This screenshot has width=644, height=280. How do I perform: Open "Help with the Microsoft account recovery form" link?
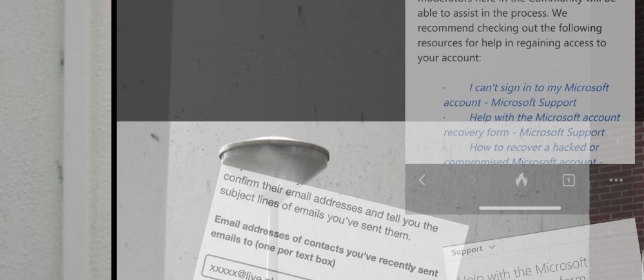click(x=532, y=125)
